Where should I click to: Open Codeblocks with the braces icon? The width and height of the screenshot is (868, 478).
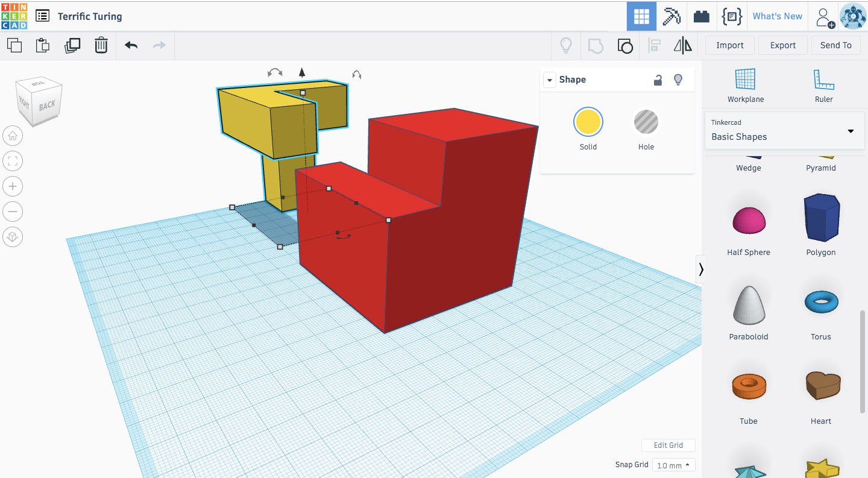click(732, 16)
